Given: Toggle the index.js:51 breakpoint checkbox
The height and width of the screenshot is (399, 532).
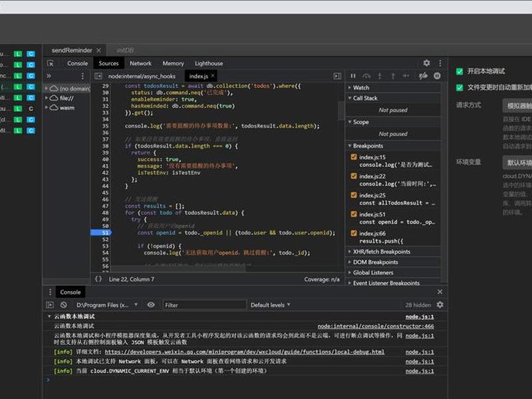Looking at the screenshot, I should click(354, 214).
